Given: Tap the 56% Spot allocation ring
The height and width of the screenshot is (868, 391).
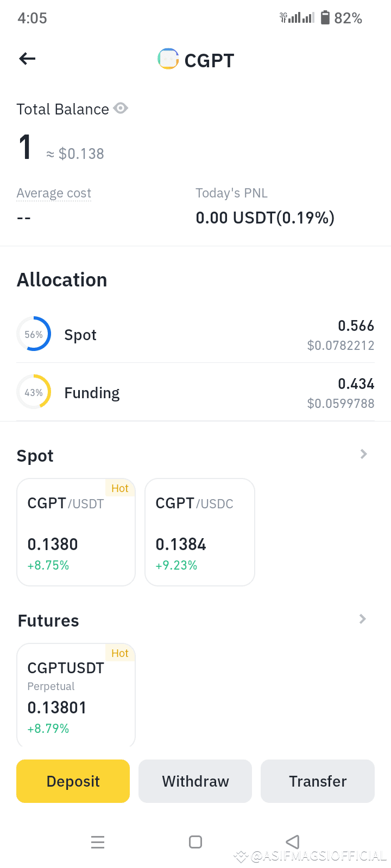Looking at the screenshot, I should coord(34,334).
